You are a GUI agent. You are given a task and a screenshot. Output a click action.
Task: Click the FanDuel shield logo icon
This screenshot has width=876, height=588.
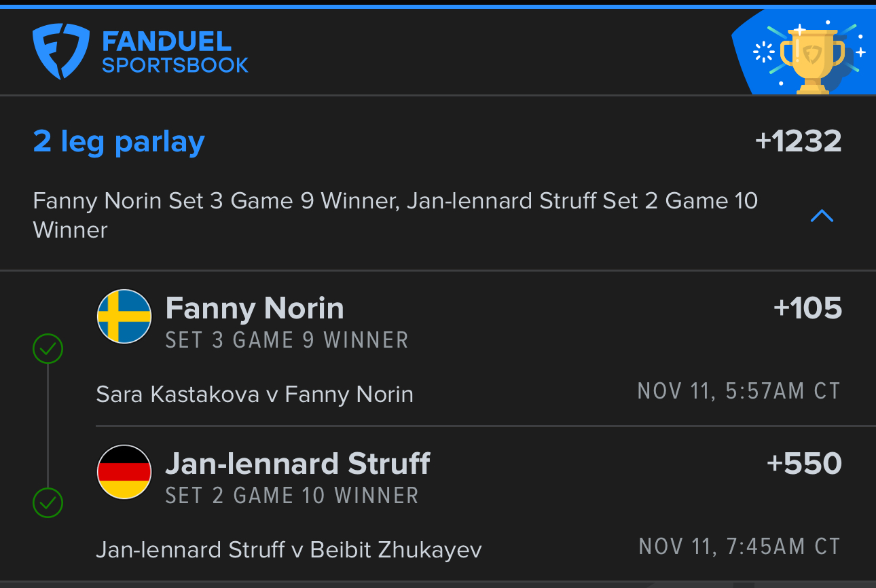coord(60,52)
